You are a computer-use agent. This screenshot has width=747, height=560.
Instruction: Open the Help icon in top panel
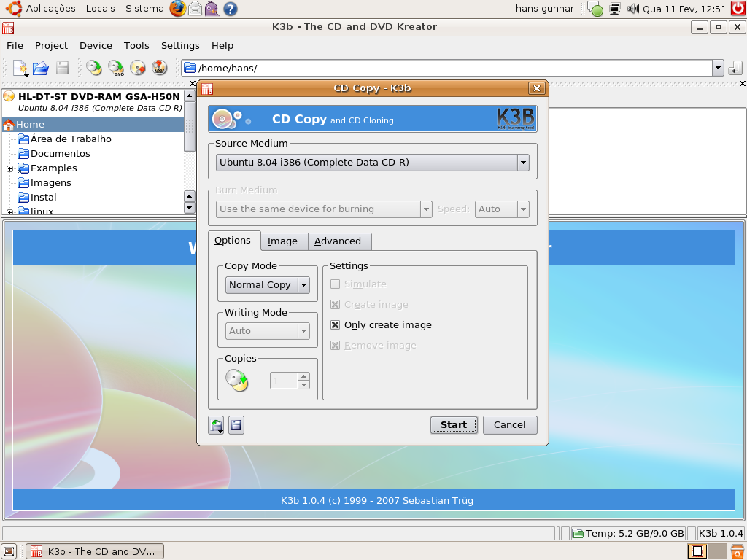(x=230, y=9)
